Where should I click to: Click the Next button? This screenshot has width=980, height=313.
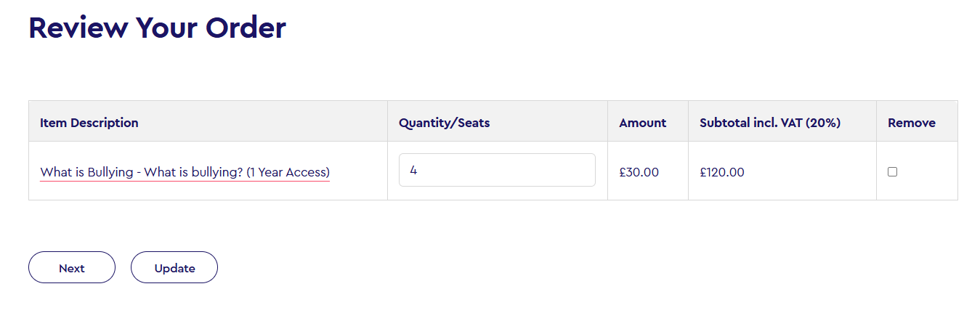[x=72, y=268]
